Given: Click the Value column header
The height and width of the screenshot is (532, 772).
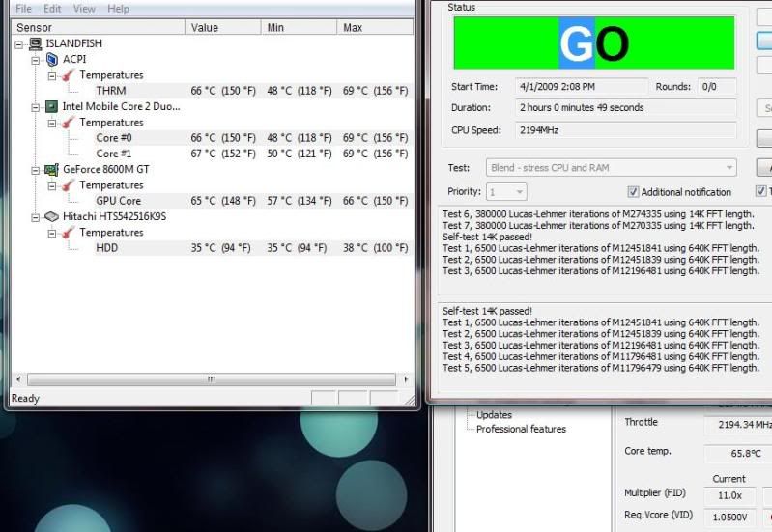Looking at the screenshot, I should [x=223, y=28].
